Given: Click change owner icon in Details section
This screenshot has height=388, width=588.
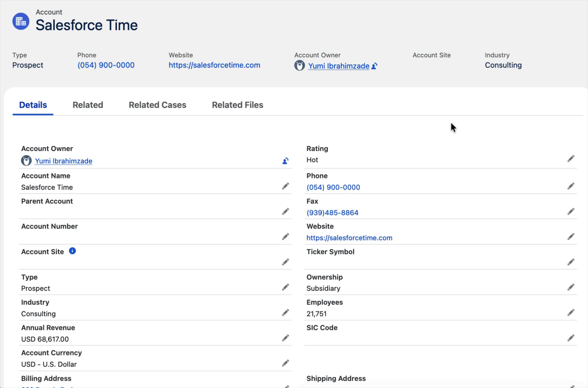Looking at the screenshot, I should (285, 161).
